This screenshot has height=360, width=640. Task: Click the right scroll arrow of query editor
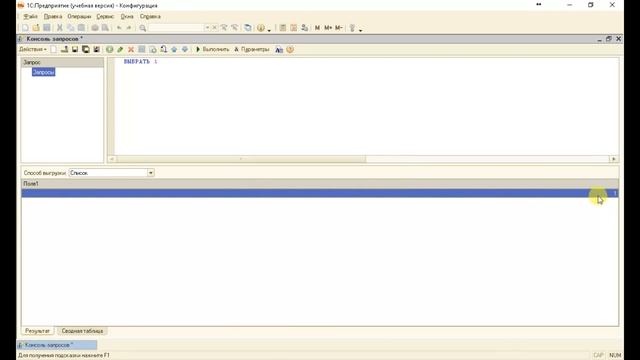coord(613,159)
